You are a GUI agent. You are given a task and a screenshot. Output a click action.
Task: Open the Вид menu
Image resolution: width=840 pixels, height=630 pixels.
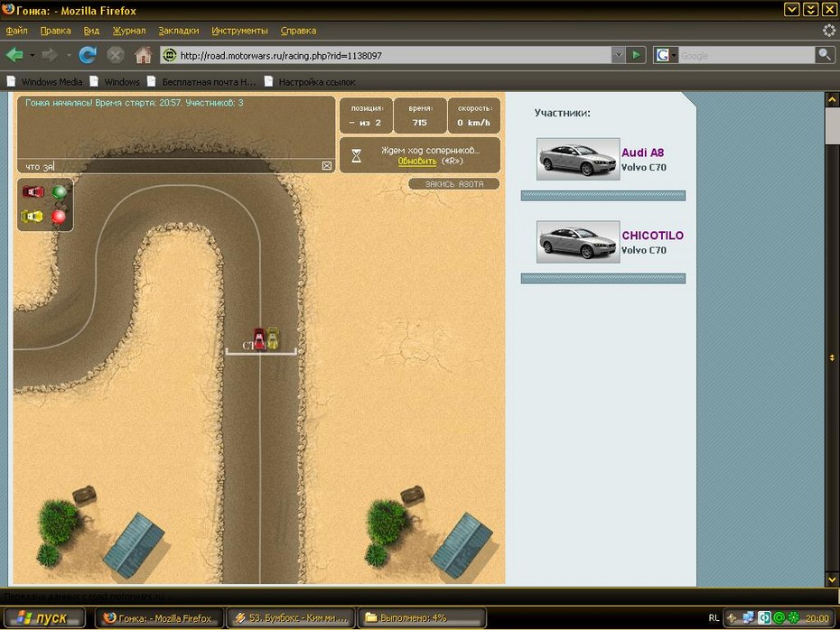91,31
